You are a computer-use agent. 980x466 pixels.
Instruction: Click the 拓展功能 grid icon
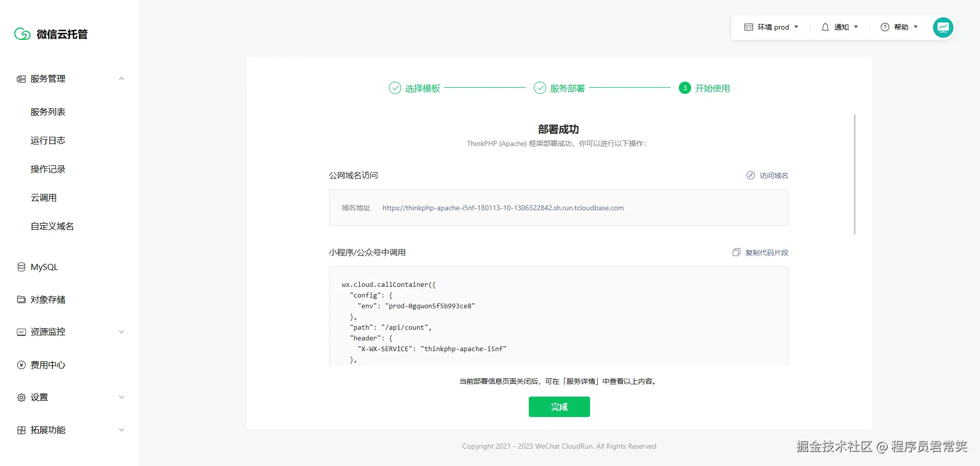pyautogui.click(x=21, y=430)
